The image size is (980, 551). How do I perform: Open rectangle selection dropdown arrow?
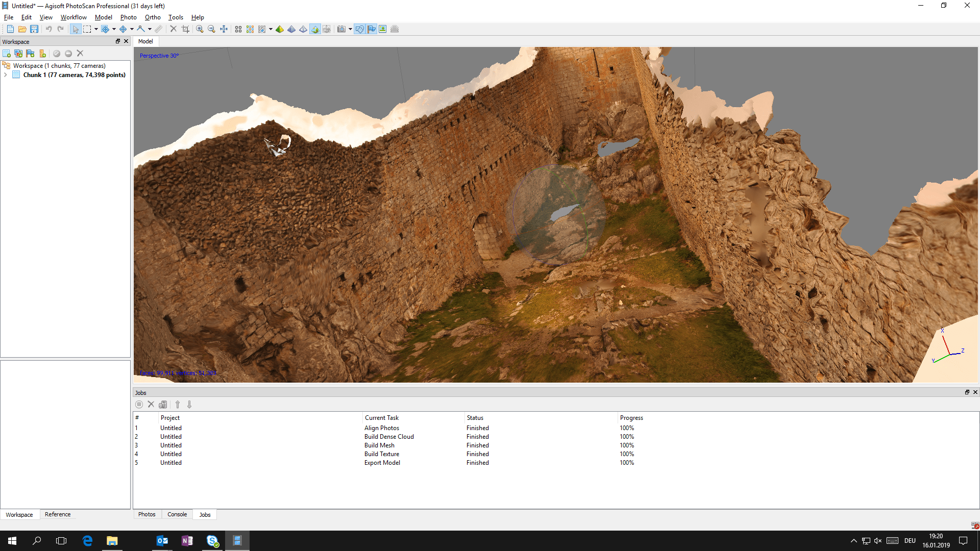pos(96,29)
